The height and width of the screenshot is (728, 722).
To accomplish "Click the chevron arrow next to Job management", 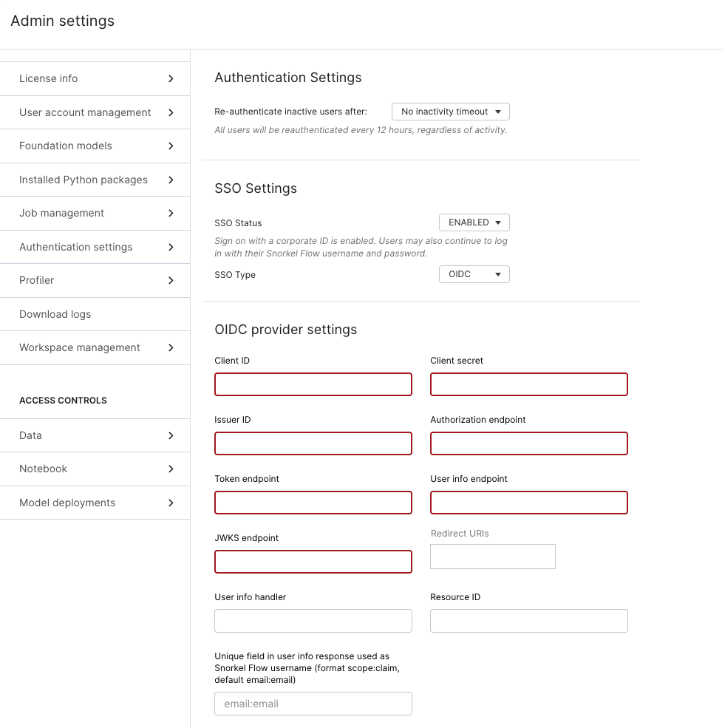I will 171,214.
